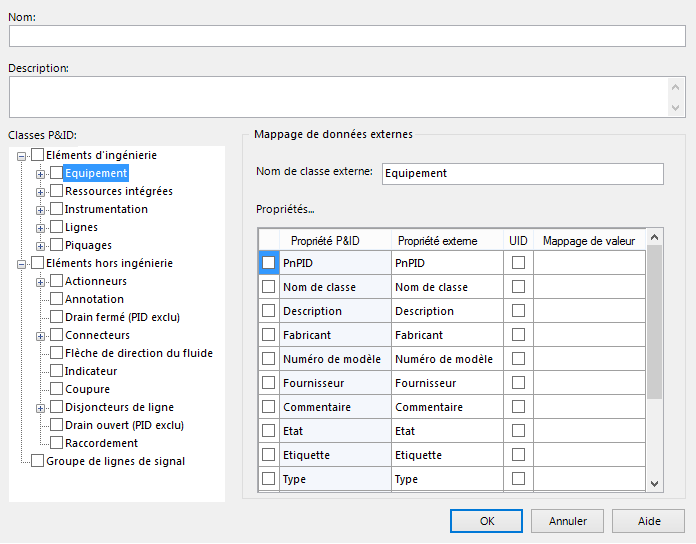This screenshot has width=696, height=544.
Task: Enable the PnPID property row checkbox
Action: click(268, 263)
